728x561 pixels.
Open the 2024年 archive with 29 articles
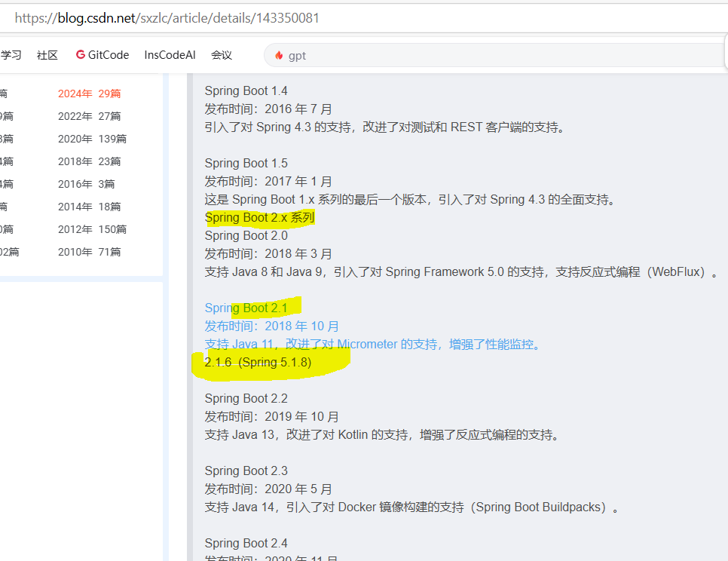(90, 93)
